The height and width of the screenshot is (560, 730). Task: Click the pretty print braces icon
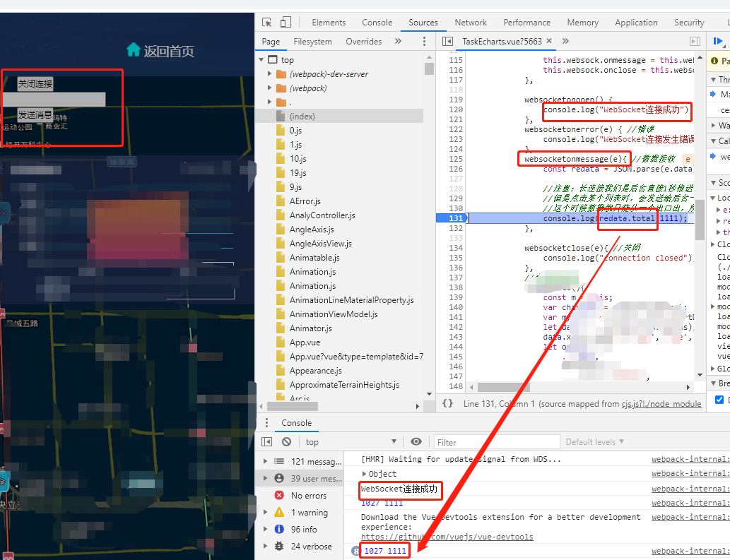click(447, 403)
